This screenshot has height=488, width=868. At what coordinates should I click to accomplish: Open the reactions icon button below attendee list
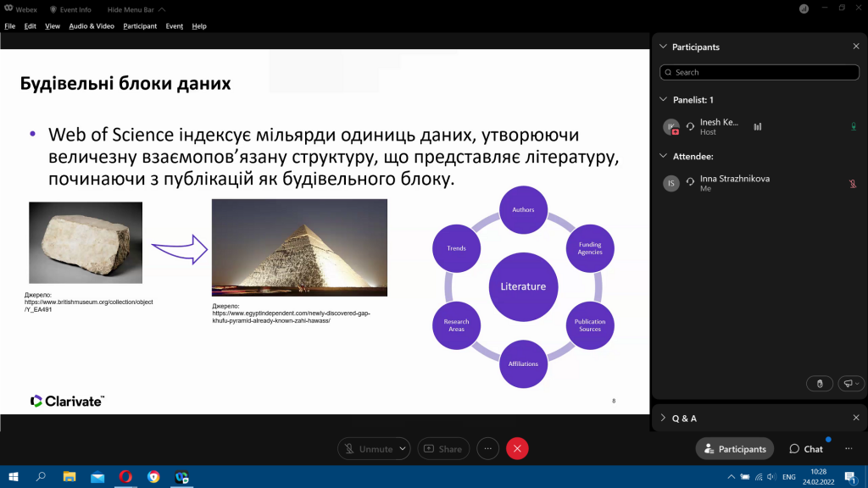click(x=851, y=384)
